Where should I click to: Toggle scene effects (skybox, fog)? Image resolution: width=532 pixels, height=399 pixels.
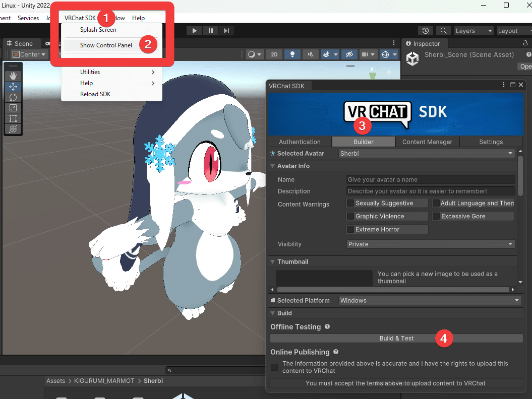pyautogui.click(x=326, y=54)
